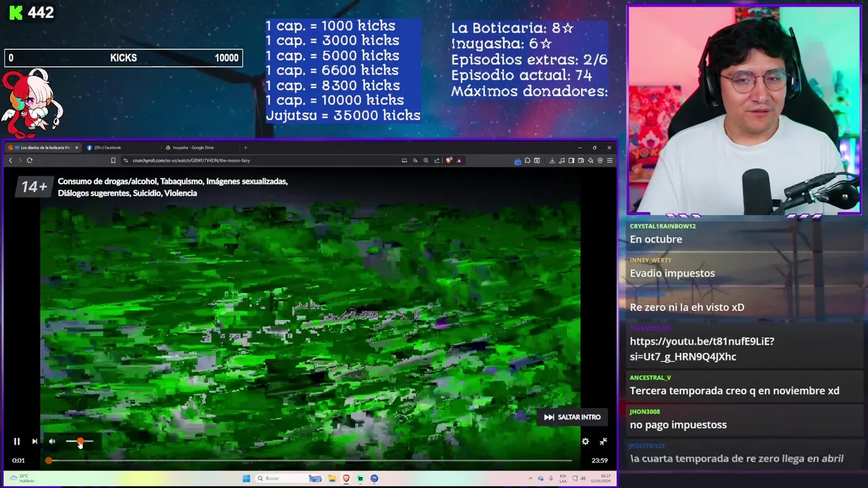Click the translate page icon
Image resolution: width=868 pixels, height=488 pixels.
click(415, 161)
